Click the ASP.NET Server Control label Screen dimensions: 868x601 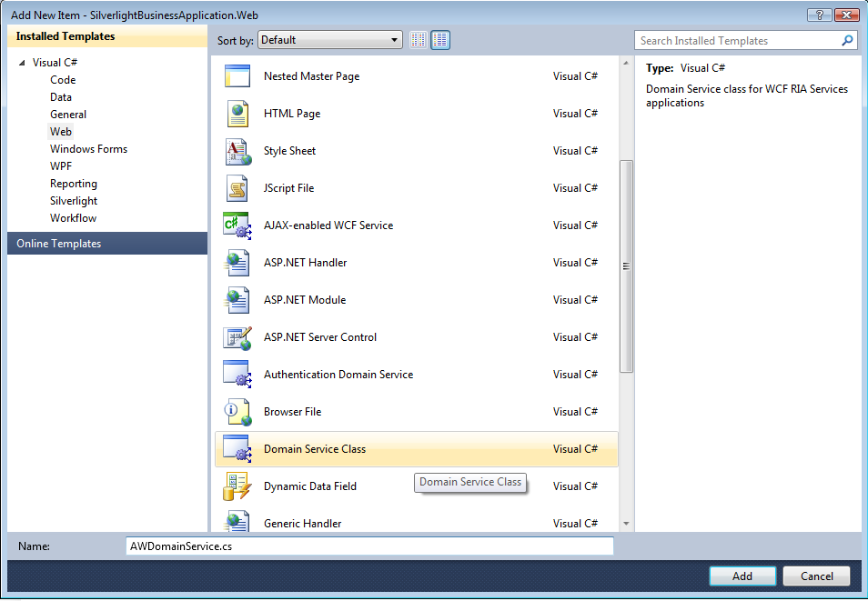320,337
